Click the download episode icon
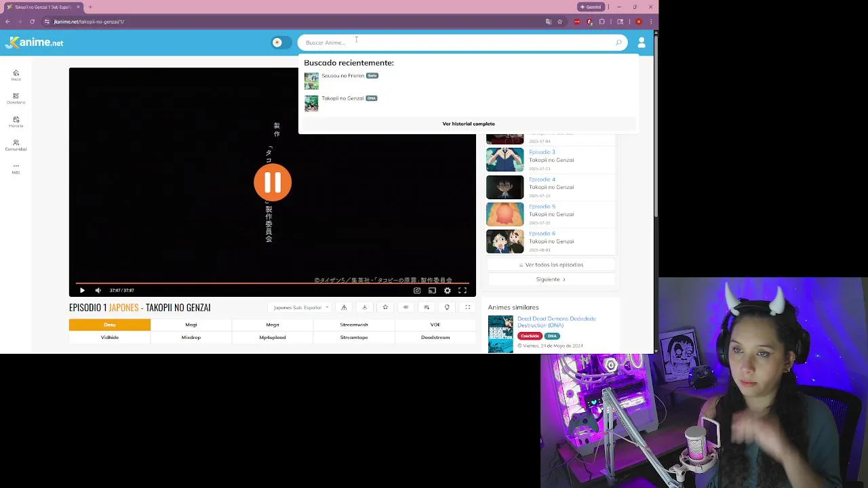This screenshot has width=868, height=488. coord(364,308)
